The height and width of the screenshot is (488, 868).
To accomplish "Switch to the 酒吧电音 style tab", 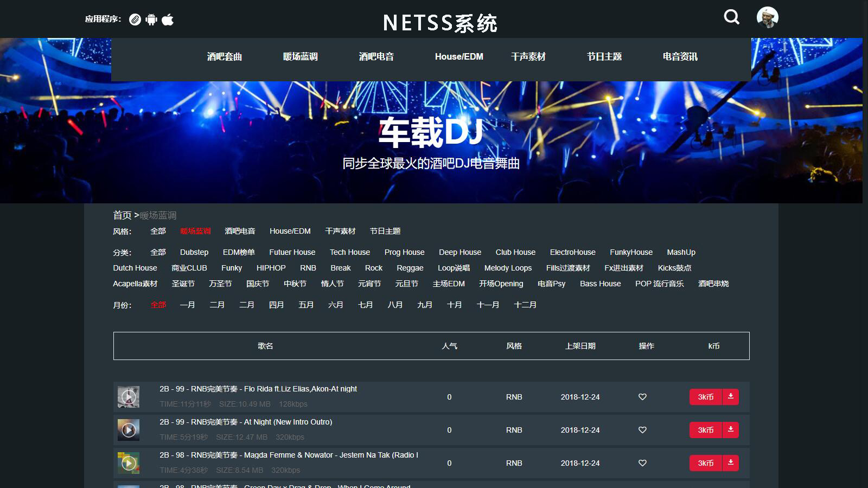I will (x=240, y=230).
